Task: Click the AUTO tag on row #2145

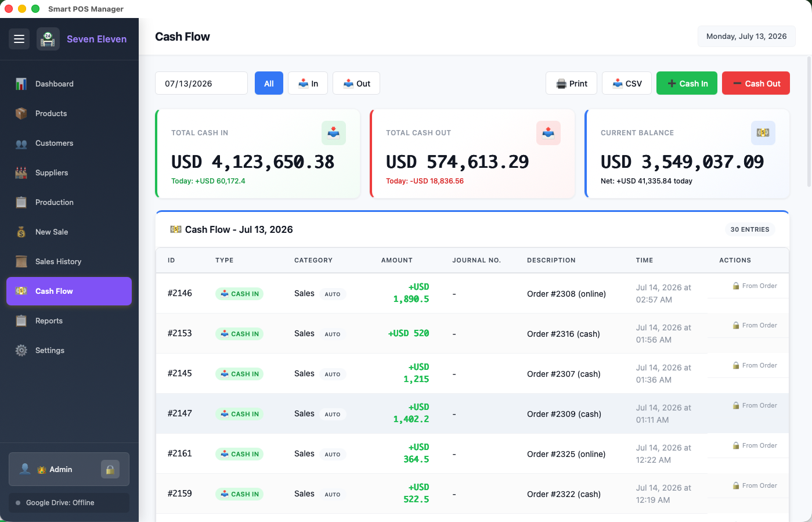Action: click(x=333, y=374)
